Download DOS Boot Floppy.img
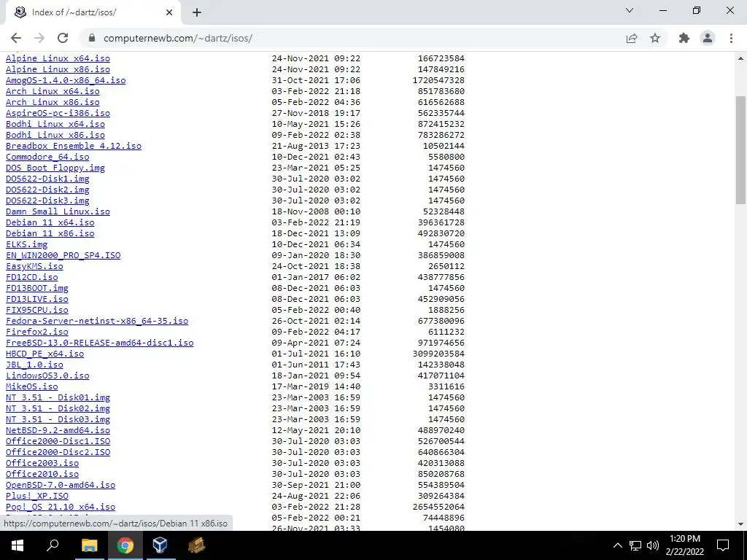Screen dimensions: 747x560 (x=55, y=168)
